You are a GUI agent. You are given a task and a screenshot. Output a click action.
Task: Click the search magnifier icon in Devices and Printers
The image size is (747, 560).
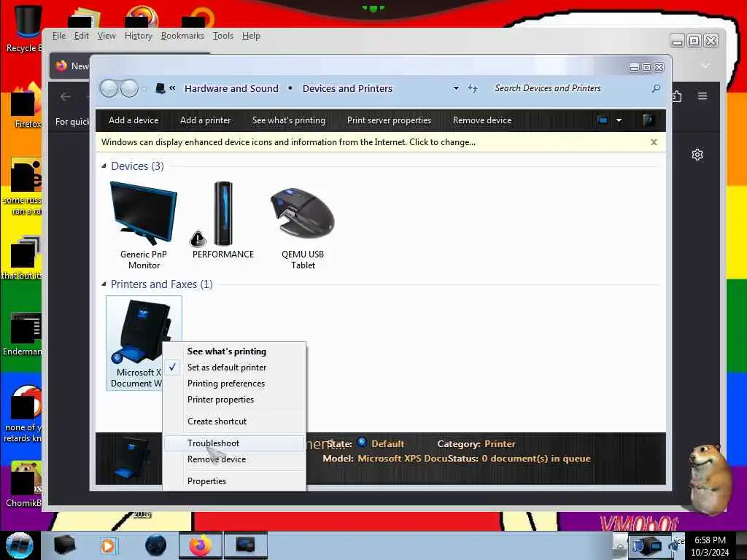[x=656, y=88]
